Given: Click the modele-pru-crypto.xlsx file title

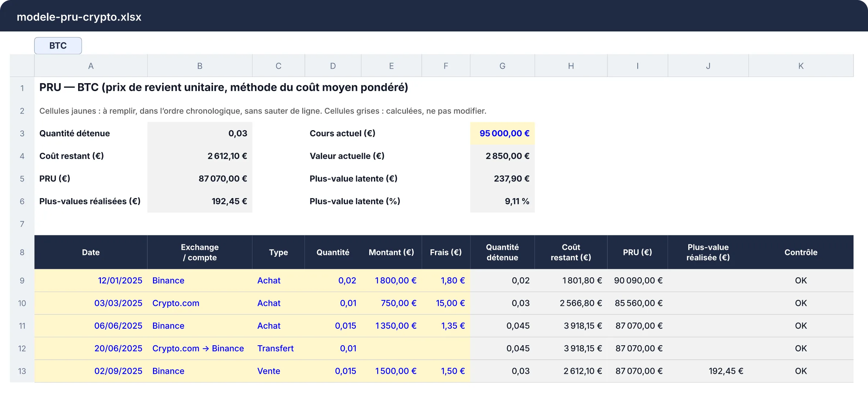Looking at the screenshot, I should click(x=79, y=17).
